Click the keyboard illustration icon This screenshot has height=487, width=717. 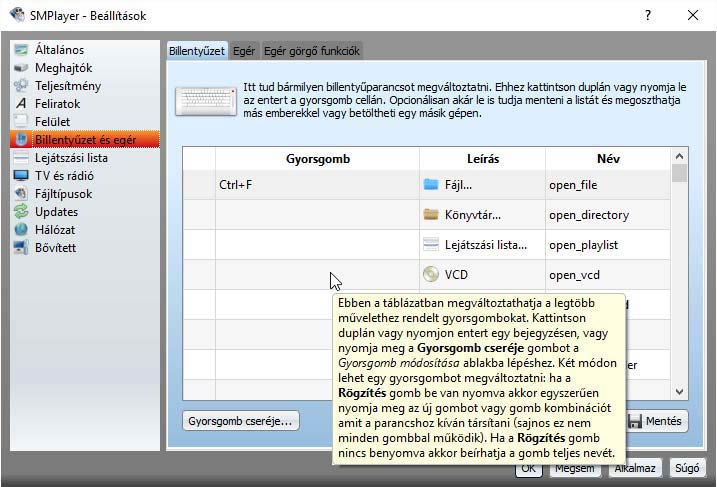click(206, 102)
